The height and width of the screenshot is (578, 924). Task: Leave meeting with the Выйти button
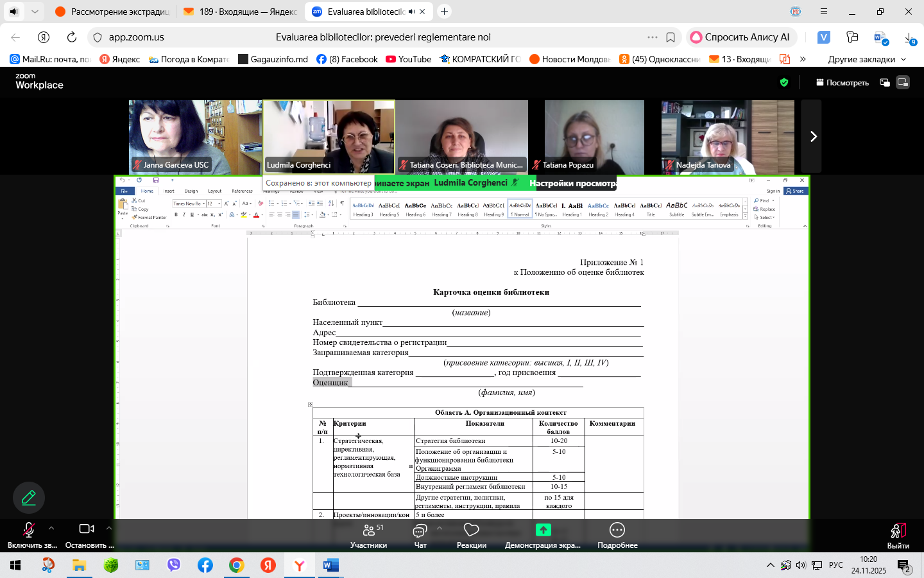pos(898,536)
